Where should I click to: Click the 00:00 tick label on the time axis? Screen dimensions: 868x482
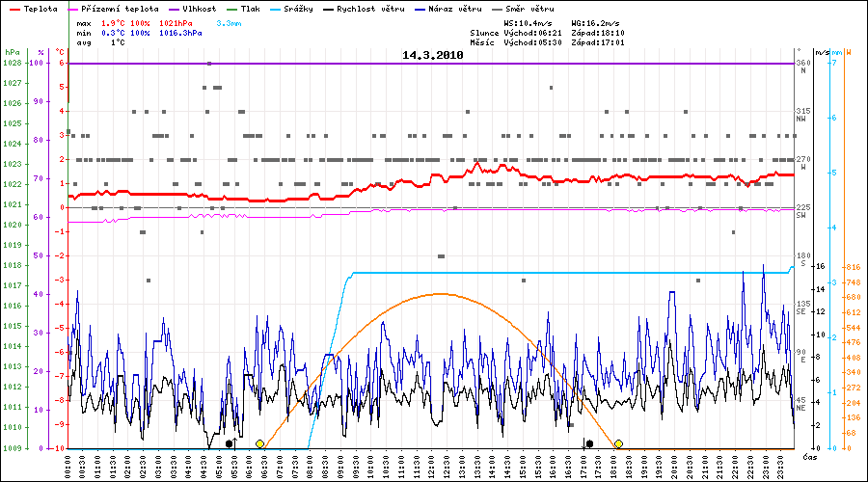coord(68,467)
